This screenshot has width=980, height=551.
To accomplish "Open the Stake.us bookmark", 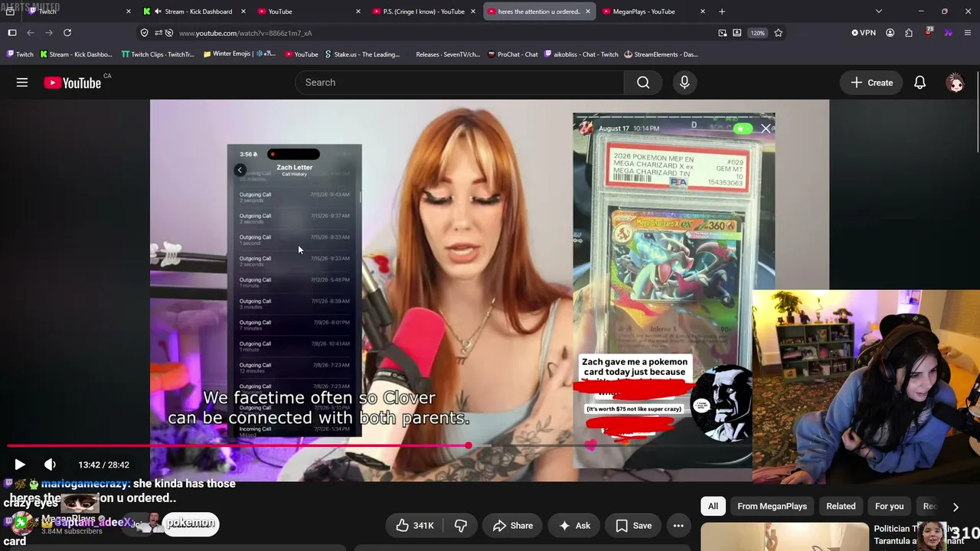I will [362, 54].
